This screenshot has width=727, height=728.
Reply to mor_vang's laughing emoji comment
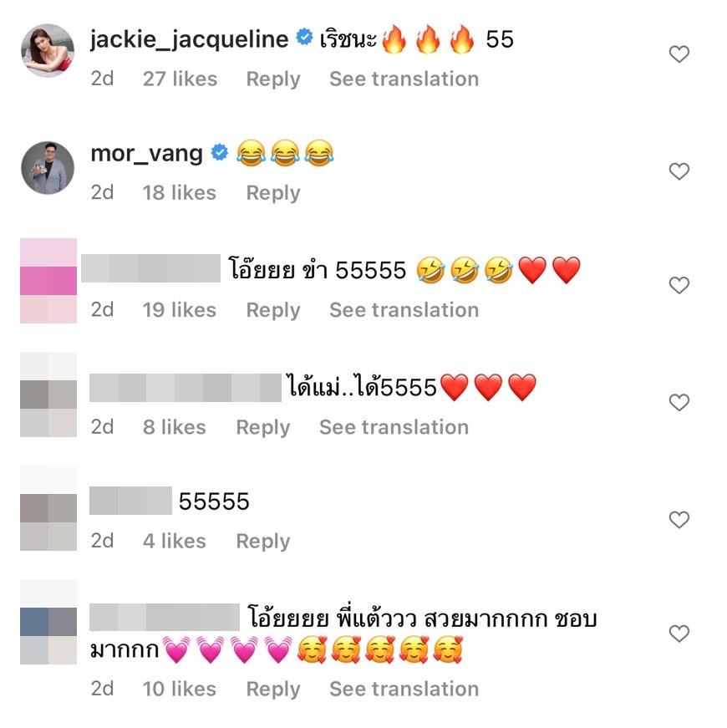273,193
